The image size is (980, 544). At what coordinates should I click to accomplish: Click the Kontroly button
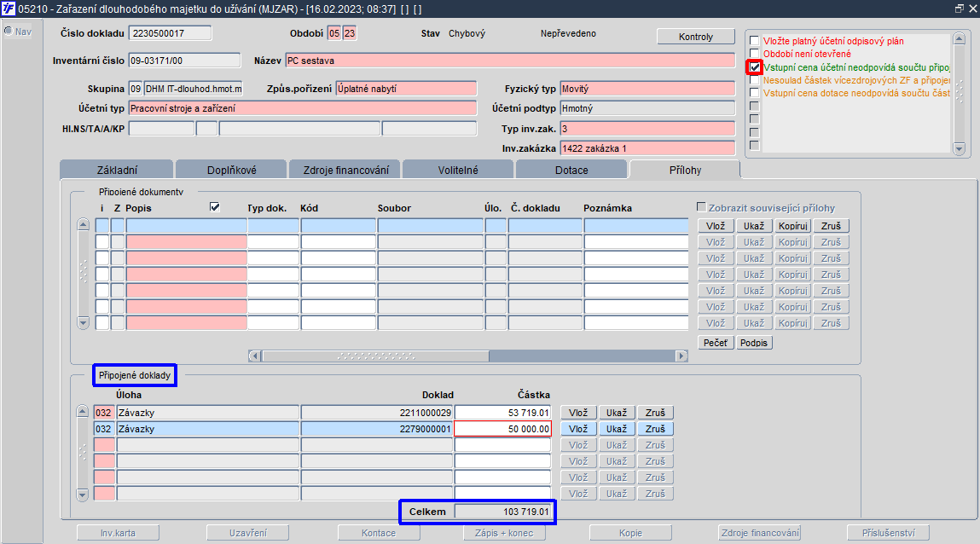pyautogui.click(x=696, y=37)
